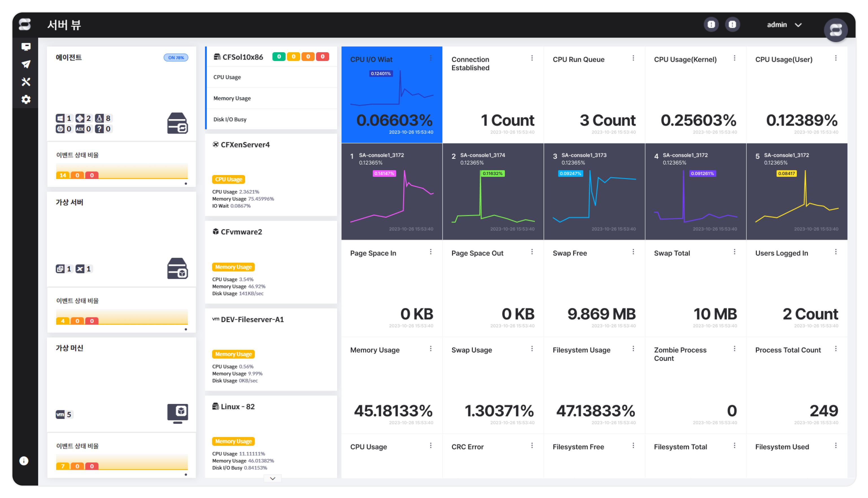Select Disk I/O Busy under CFSol10x86
Image resolution: width=868 pixels, height=498 pixels.
(230, 119)
